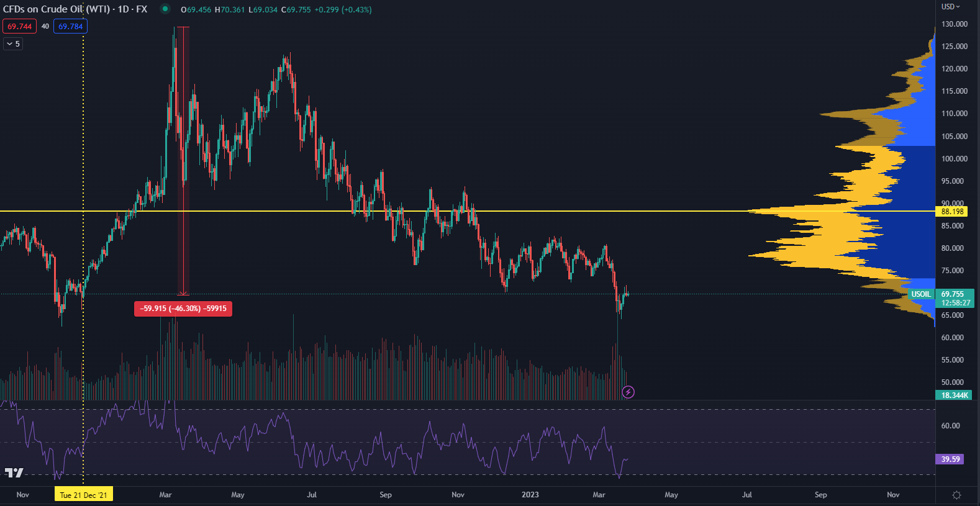The width and height of the screenshot is (980, 506).
Task: Open symbol search via Crude Oil title
Action: click(x=75, y=9)
